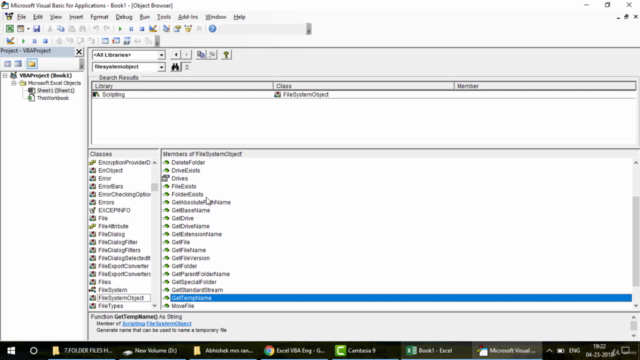Click Design Mode icon in the Debug toolbar
The width and height of the screenshot is (640, 360).
(x=10, y=41)
